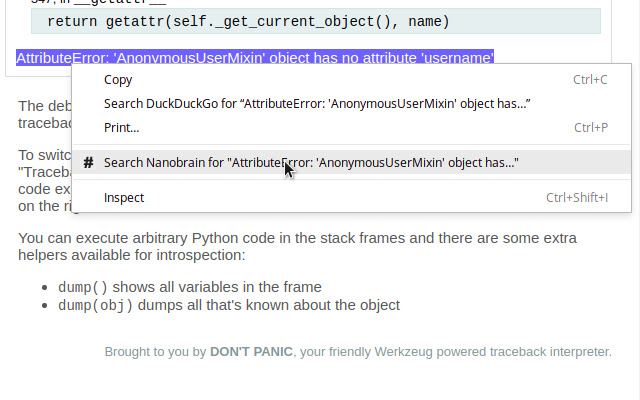
Task: Click the highlighted AttributeError message text
Action: tap(255, 58)
